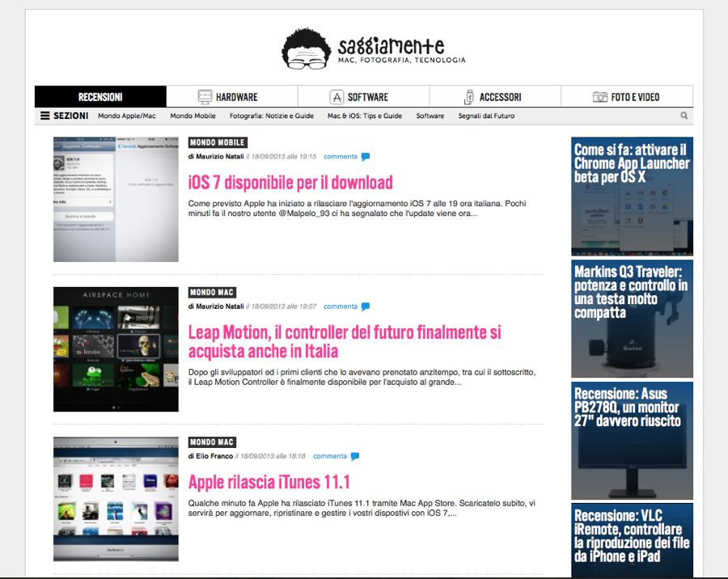Go to Mondo Mobile section
The image size is (728, 579).
pos(193,116)
